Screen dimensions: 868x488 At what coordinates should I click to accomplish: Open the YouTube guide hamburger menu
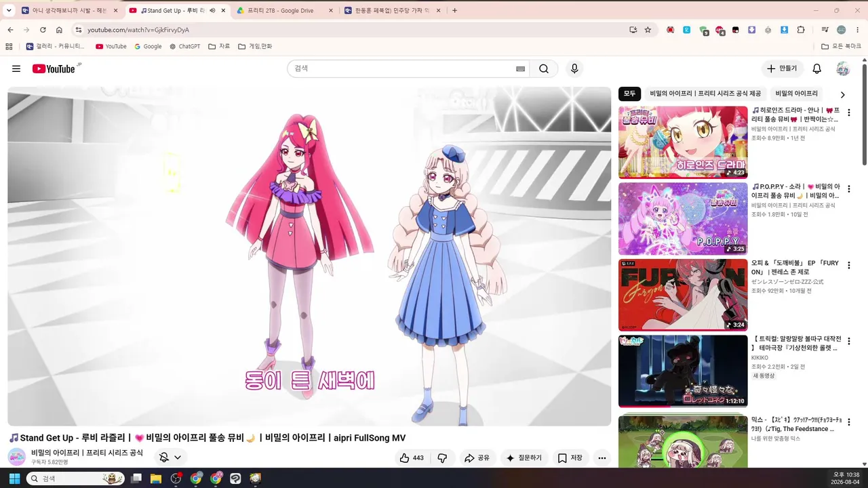(x=16, y=68)
